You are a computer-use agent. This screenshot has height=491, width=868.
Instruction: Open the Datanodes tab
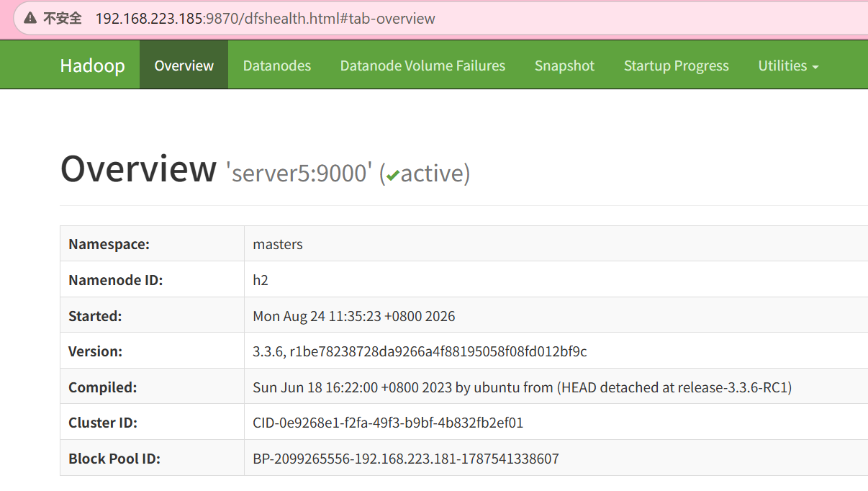pos(277,66)
